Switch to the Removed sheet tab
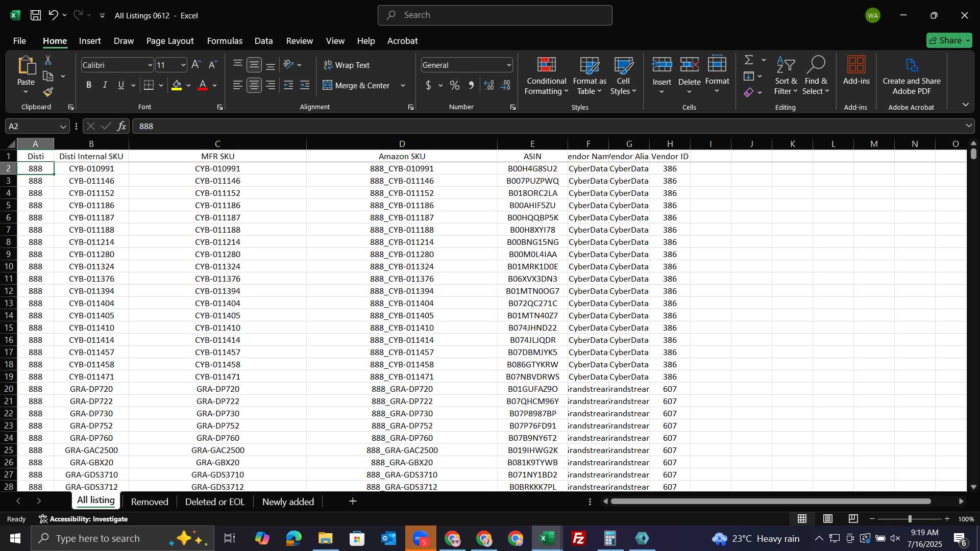The width and height of the screenshot is (980, 551). coord(150,502)
